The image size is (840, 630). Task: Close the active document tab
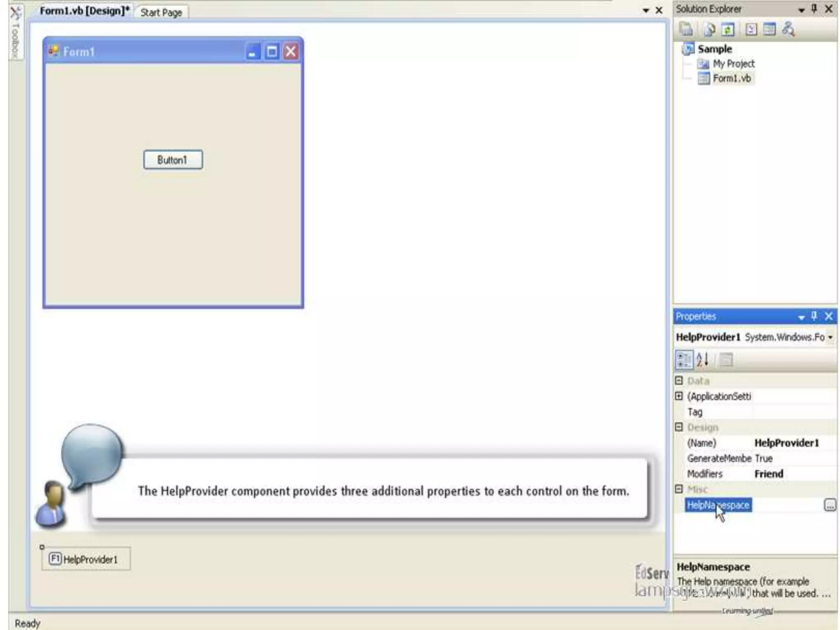(x=659, y=10)
